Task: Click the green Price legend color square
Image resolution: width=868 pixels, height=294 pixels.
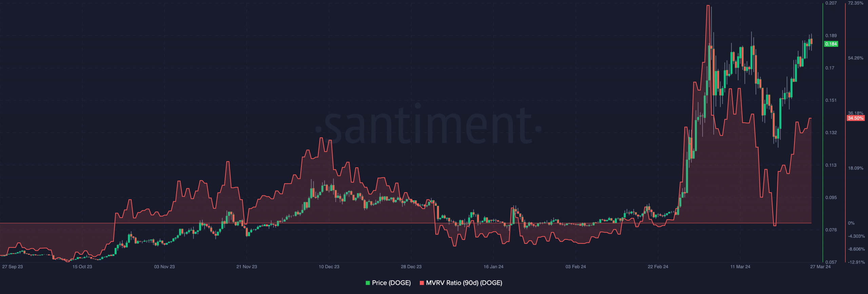Action: pyautogui.click(x=368, y=283)
